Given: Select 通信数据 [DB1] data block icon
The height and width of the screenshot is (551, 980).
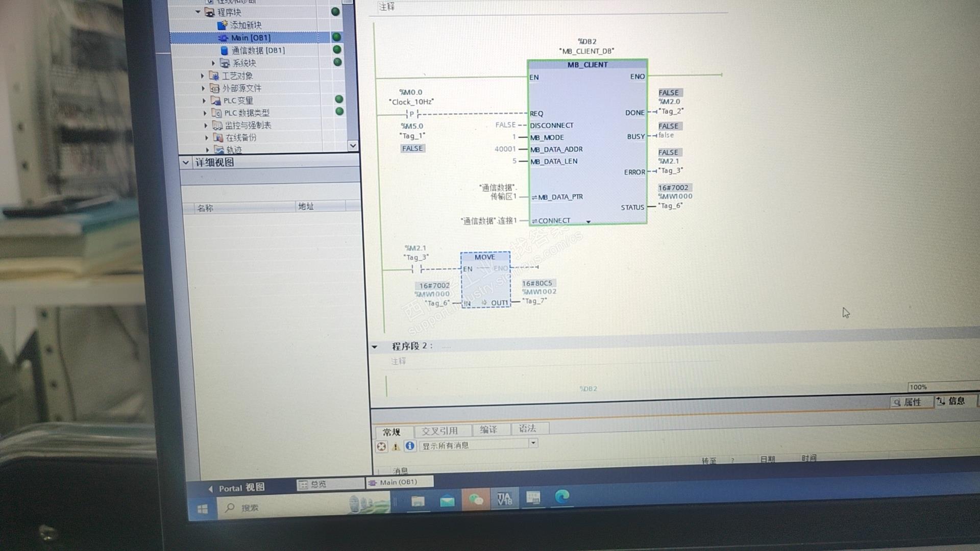Looking at the screenshot, I should (x=224, y=51).
